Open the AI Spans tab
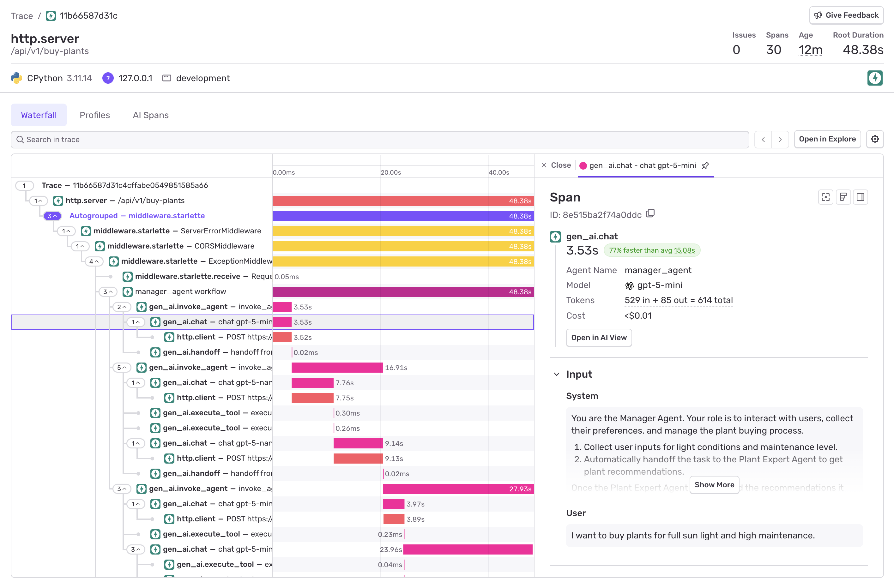The height and width of the screenshot is (588, 894). (x=150, y=115)
